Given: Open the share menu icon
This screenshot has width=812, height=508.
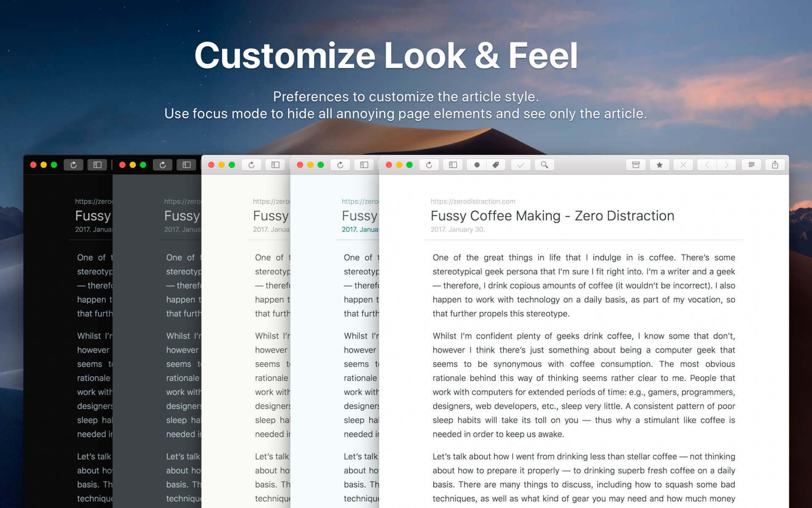Looking at the screenshot, I should [x=775, y=165].
